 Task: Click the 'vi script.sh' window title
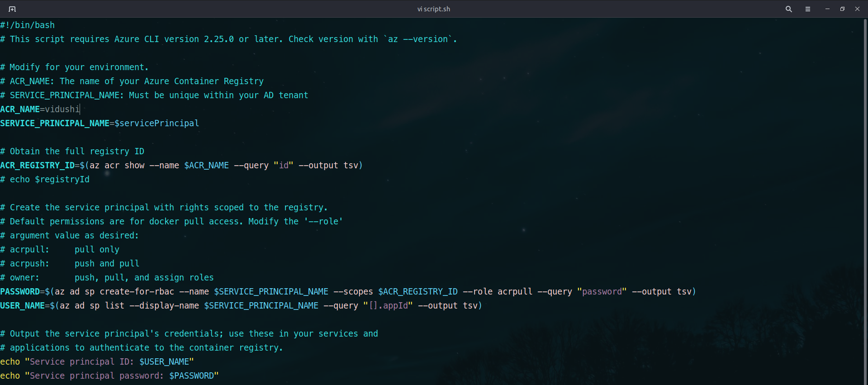pos(433,9)
